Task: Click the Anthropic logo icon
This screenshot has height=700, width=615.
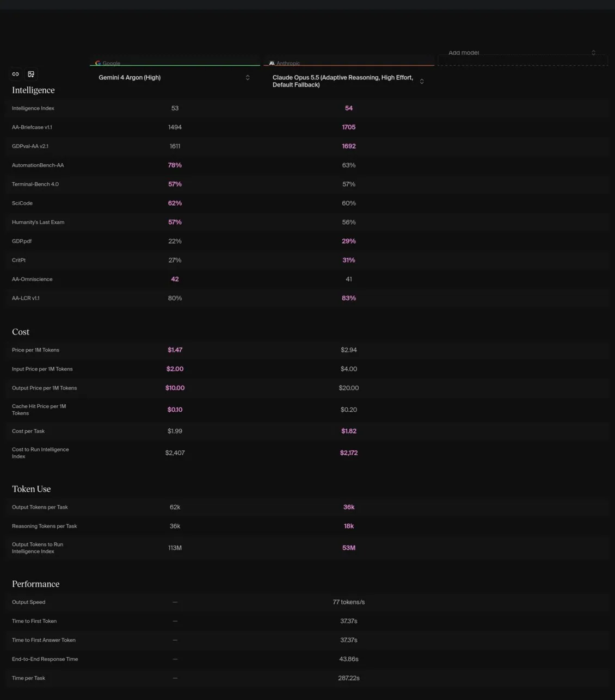Action: coord(272,63)
